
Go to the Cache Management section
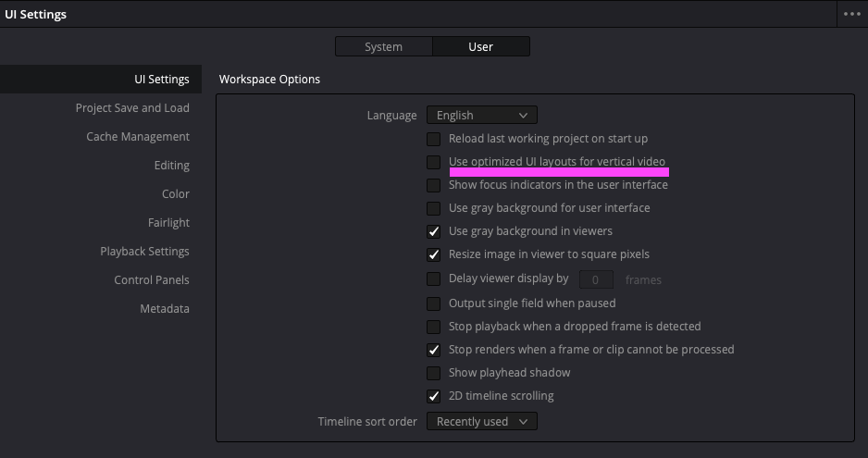click(x=138, y=137)
